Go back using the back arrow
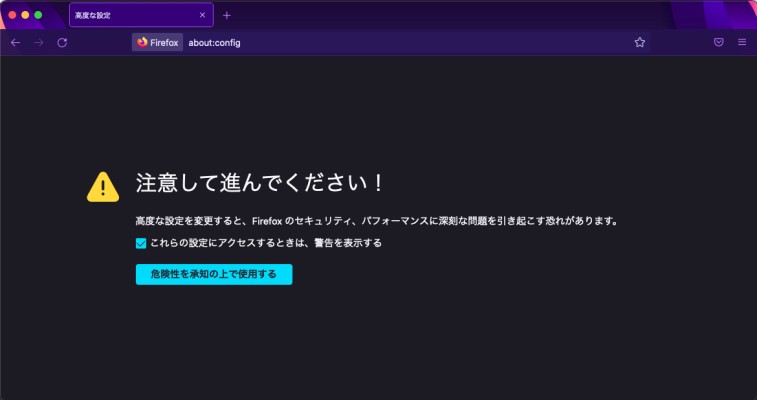The width and height of the screenshot is (757, 400). click(15, 42)
